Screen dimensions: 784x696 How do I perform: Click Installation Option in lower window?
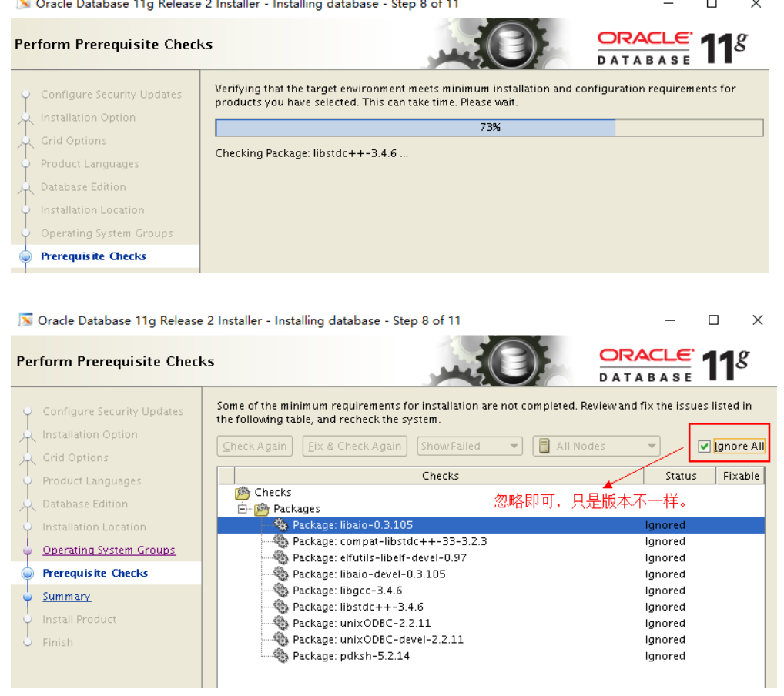point(89,434)
